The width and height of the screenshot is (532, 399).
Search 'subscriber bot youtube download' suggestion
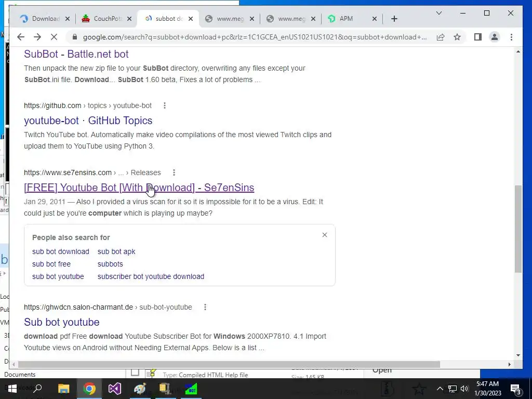(151, 276)
